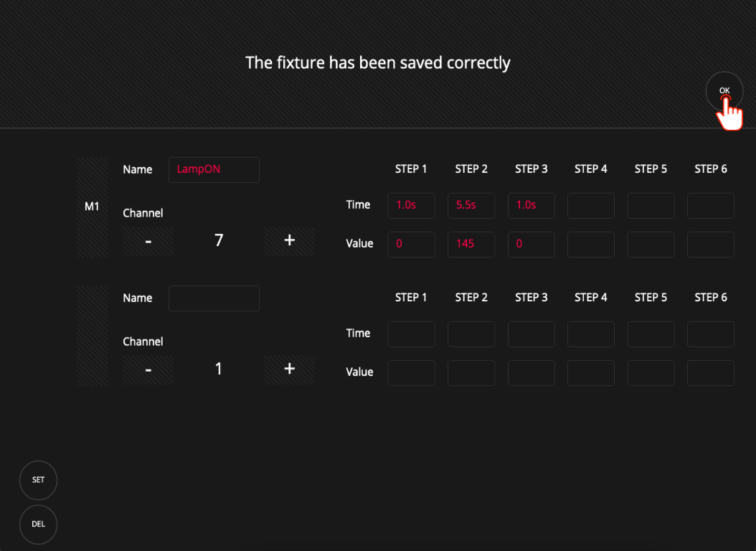Screen dimensions: 756x551
Task: Set Step 4 value for the unnamed macro
Action: (x=591, y=373)
